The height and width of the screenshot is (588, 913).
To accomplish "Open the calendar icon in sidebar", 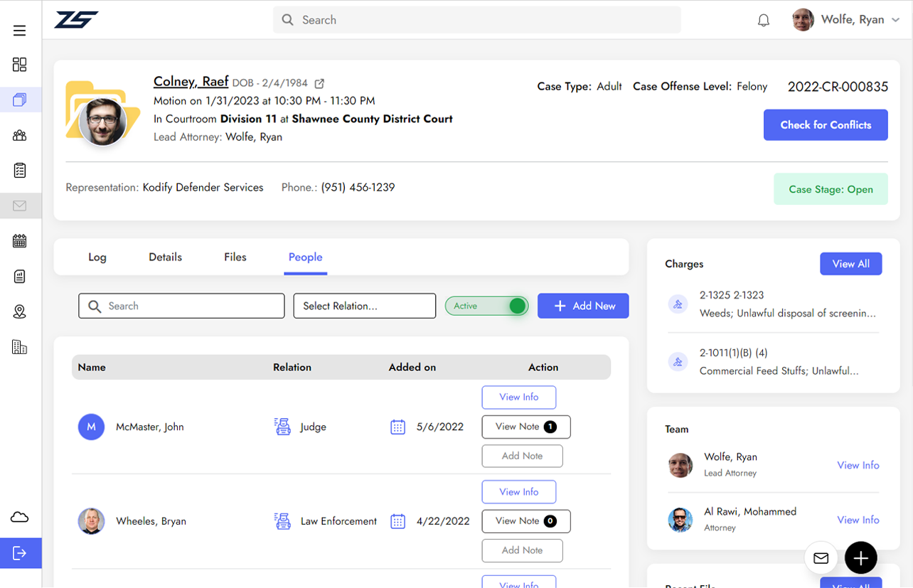I will click(20, 241).
